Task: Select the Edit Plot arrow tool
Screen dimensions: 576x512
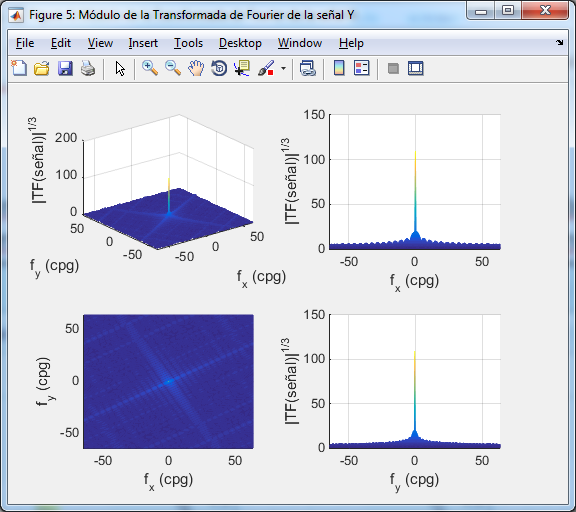Action: pyautogui.click(x=120, y=68)
